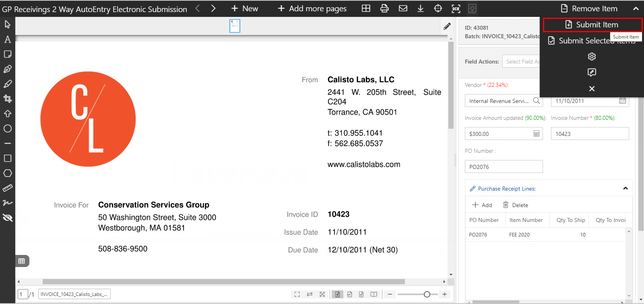Screen dimensions: 644x304
Task: Click the Invoice Number input field
Action: 590,134
